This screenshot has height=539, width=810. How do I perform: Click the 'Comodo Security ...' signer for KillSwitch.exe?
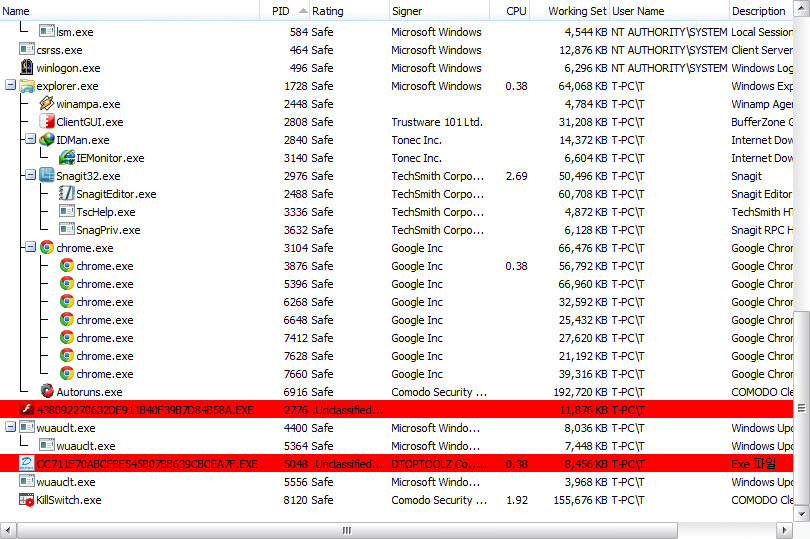coord(439,500)
